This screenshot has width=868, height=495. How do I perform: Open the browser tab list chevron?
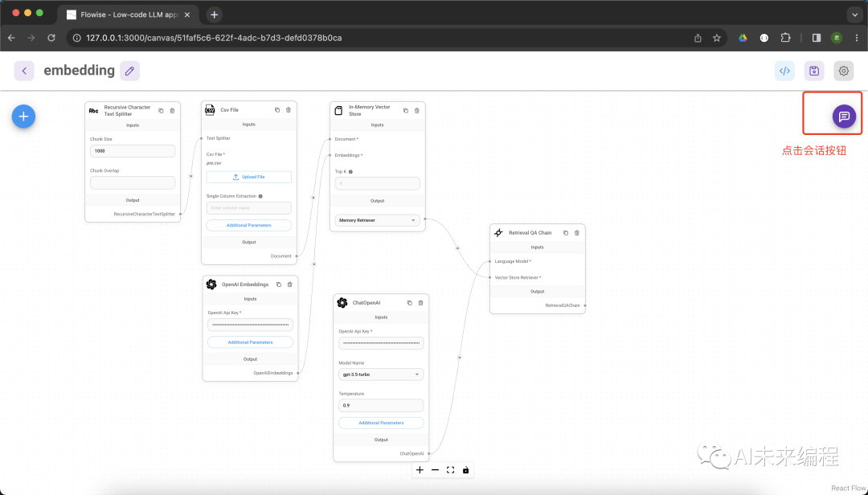pyautogui.click(x=856, y=14)
